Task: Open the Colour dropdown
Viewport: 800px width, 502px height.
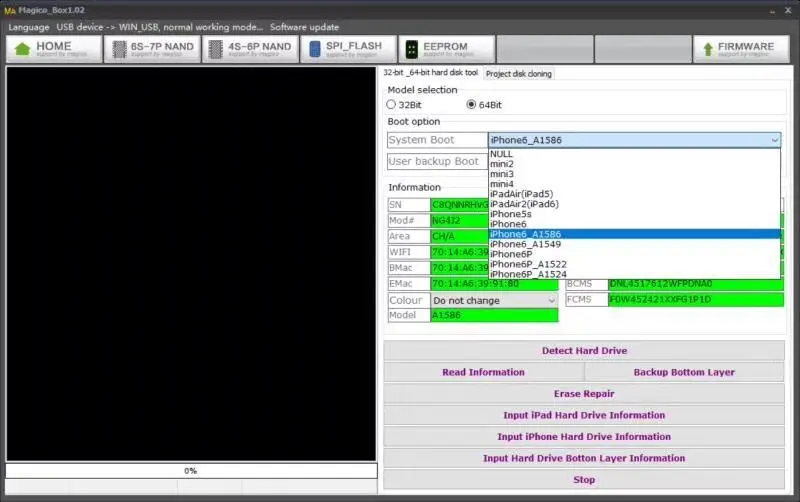Action: pos(494,300)
